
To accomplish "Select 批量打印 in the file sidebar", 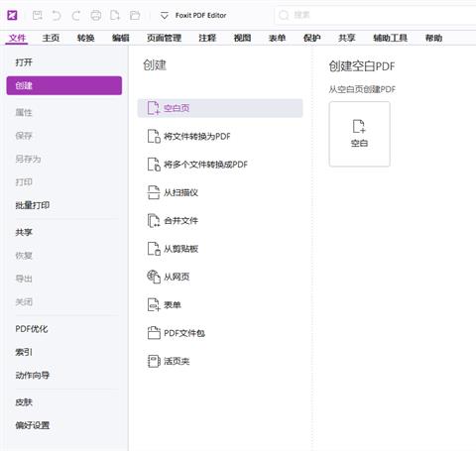I will click(33, 205).
